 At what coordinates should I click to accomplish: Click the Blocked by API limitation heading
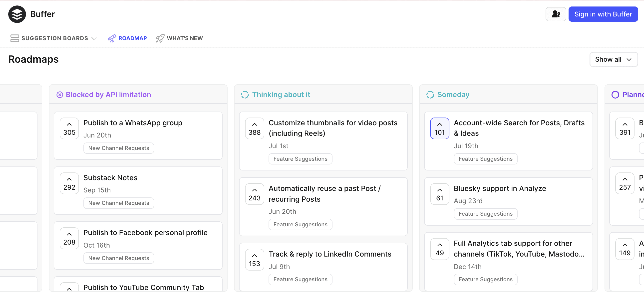click(108, 95)
